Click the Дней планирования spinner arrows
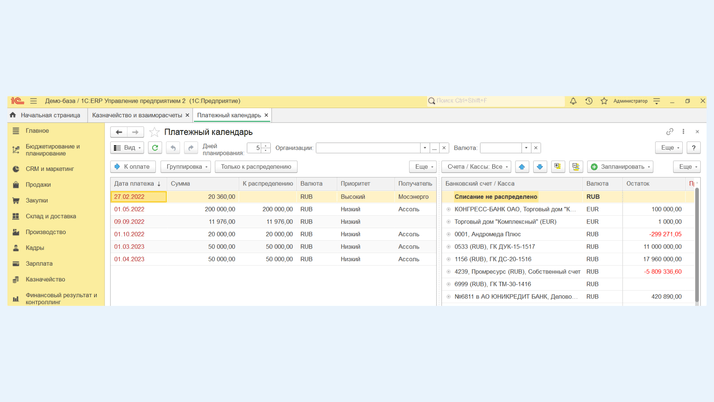Screen dimensions: 714x402 pos(266,148)
